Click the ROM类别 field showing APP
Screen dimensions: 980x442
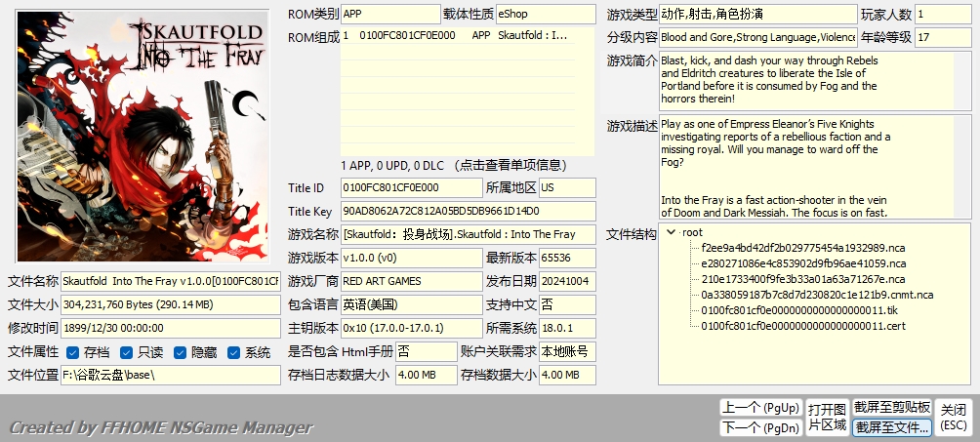(x=391, y=14)
